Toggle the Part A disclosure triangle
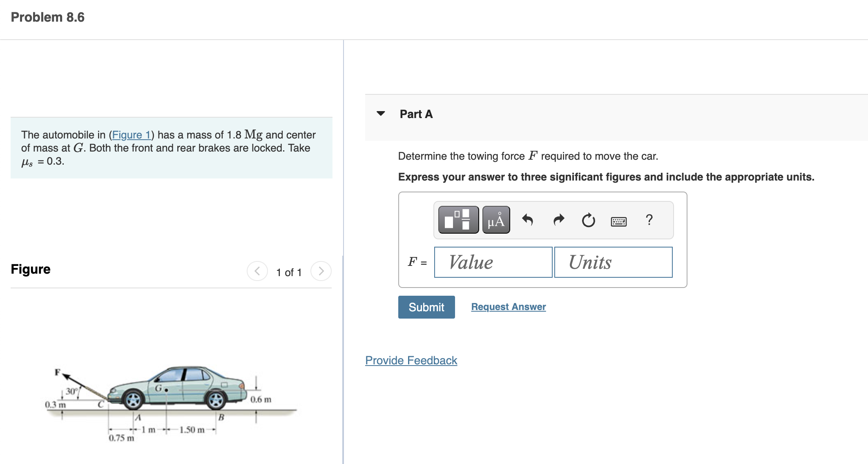 (381, 114)
